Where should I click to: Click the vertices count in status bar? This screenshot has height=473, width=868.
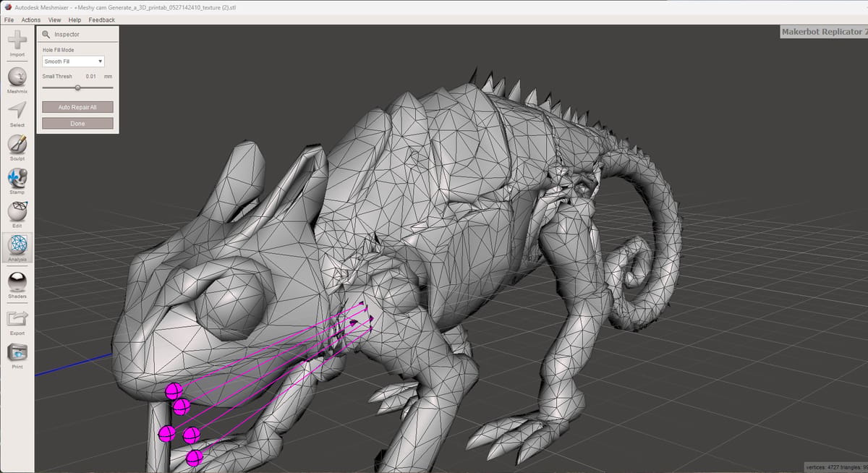coord(823,467)
